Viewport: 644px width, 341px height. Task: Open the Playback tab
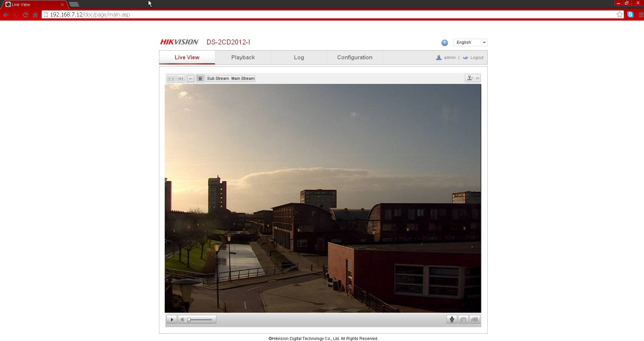[243, 58]
